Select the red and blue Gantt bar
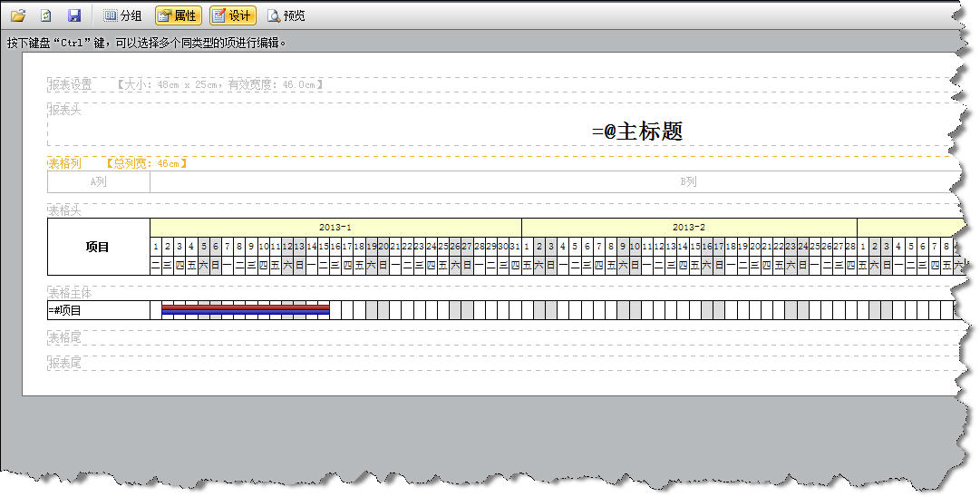 pyautogui.click(x=246, y=309)
